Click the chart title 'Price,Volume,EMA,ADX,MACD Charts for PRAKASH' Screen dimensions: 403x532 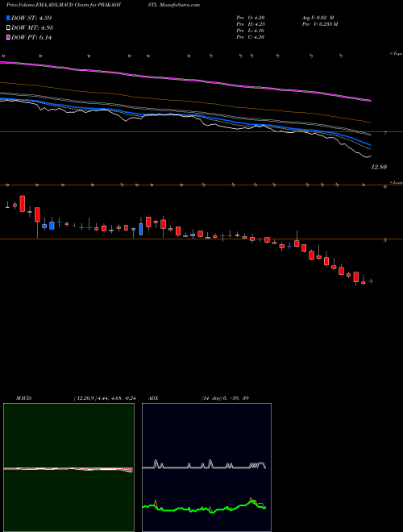(x=64, y=5)
